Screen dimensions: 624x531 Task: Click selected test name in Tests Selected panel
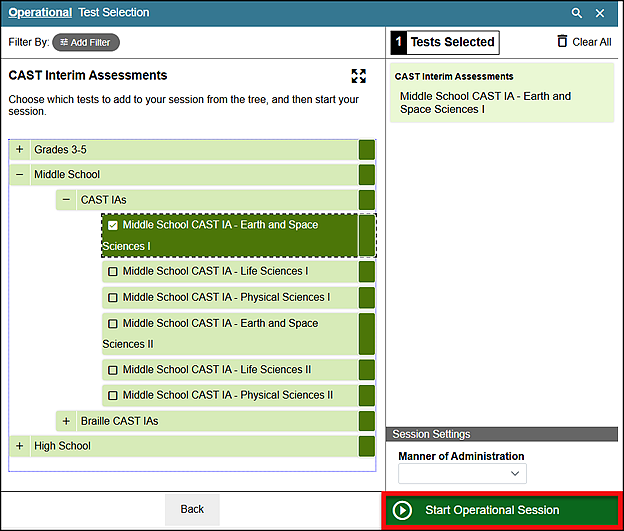click(x=485, y=103)
